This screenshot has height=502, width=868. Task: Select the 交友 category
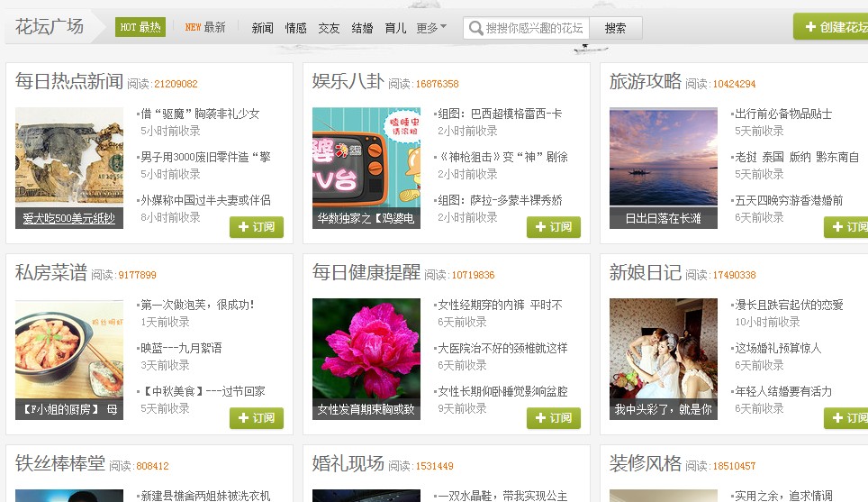(x=329, y=28)
